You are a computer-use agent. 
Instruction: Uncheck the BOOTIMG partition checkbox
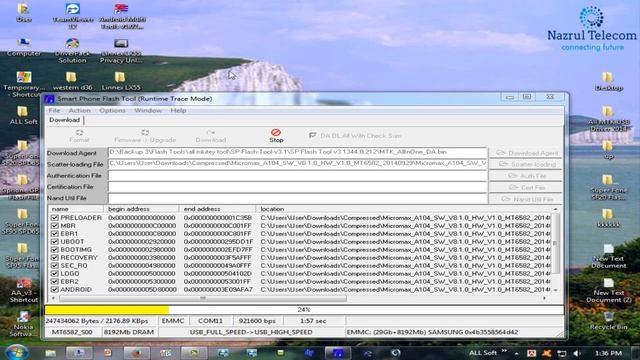point(55,250)
